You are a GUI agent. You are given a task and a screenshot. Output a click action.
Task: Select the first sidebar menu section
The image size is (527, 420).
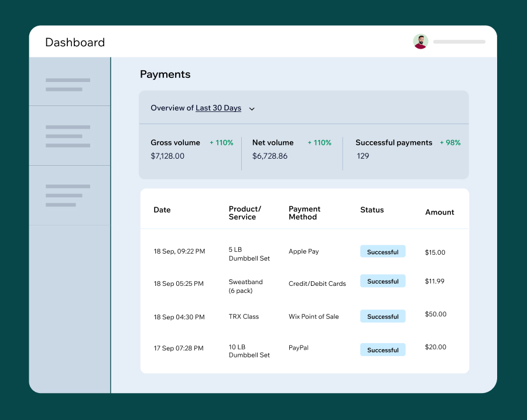click(x=70, y=81)
